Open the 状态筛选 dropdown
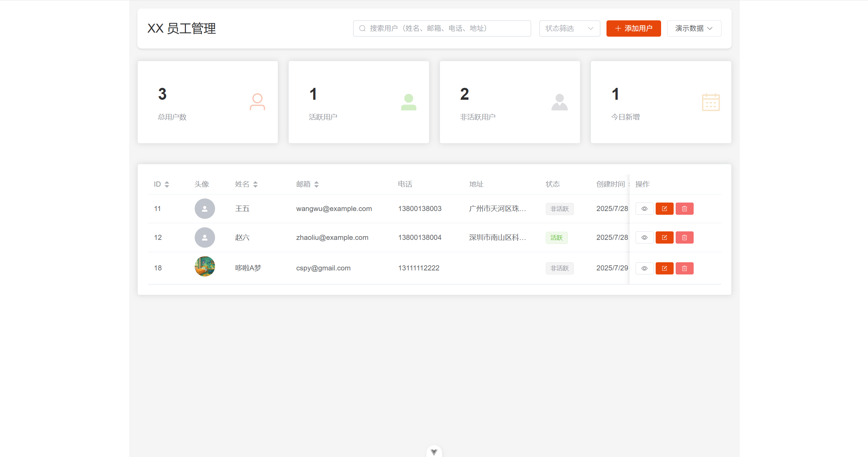The height and width of the screenshot is (457, 868). point(569,28)
